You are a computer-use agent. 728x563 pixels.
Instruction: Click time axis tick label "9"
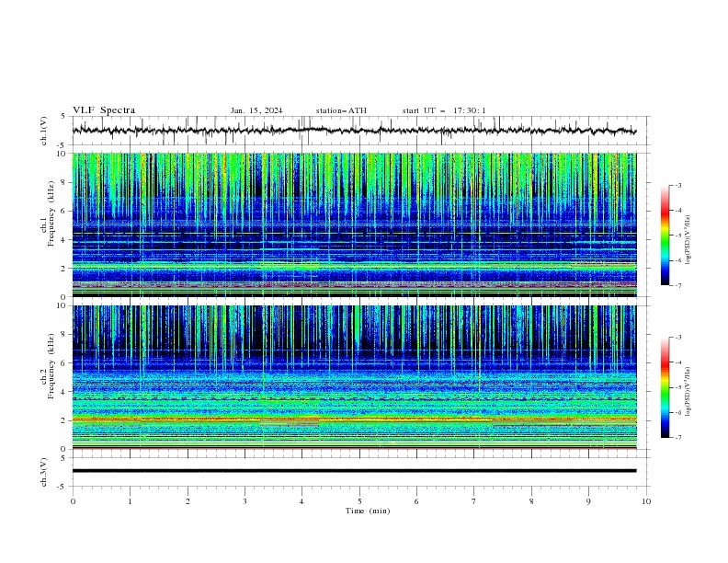588,501
